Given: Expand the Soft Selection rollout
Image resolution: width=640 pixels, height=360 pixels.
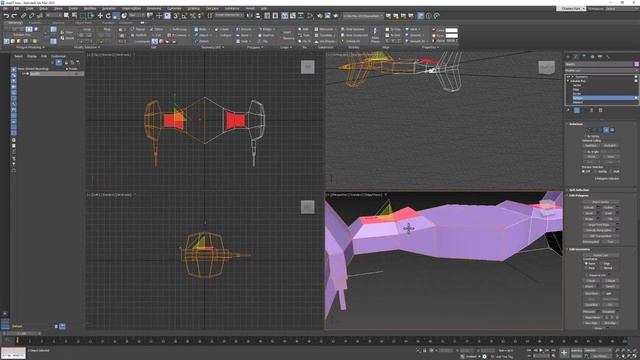Looking at the screenshot, I should click(x=579, y=190).
